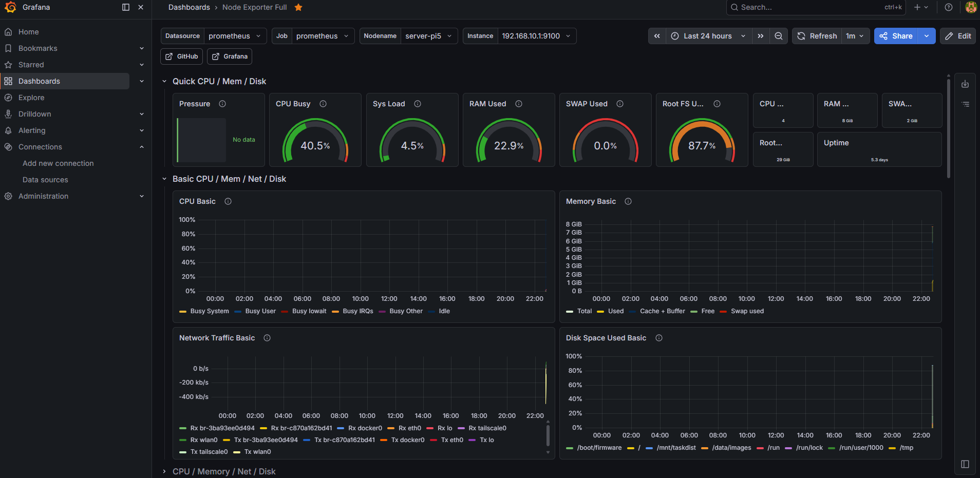Expand the Administration chevron

142,196
